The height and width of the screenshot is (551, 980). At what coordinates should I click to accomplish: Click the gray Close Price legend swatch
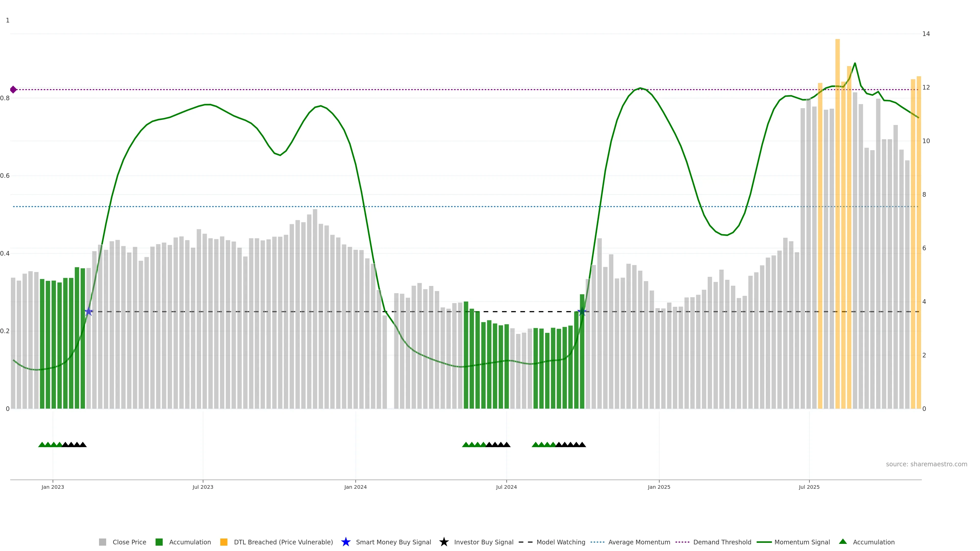[x=102, y=542]
